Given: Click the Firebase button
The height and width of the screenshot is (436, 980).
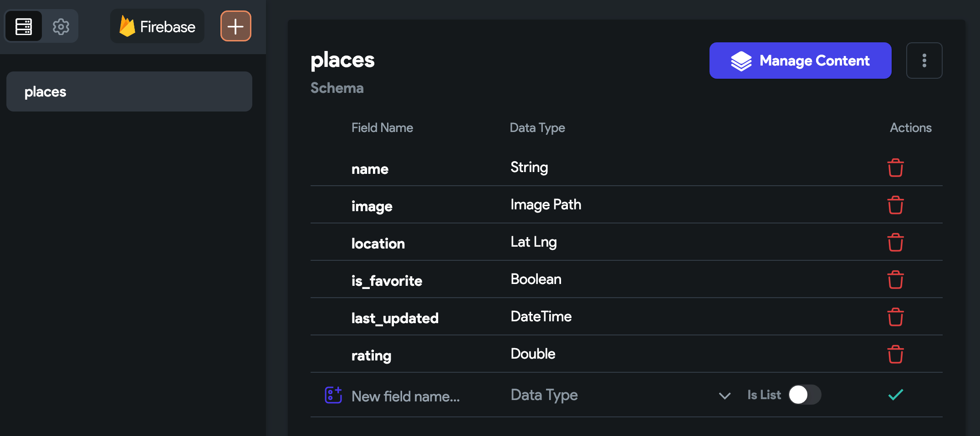Looking at the screenshot, I should (158, 27).
